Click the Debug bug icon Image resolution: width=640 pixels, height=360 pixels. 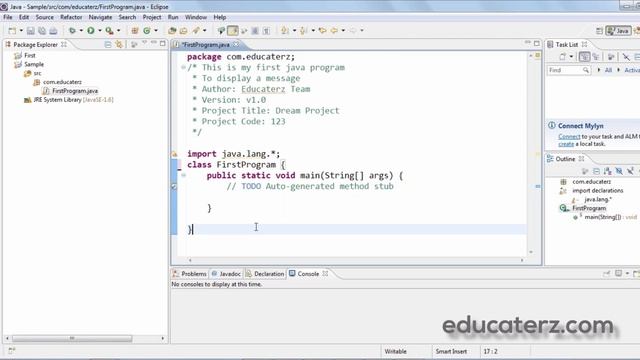(72, 31)
